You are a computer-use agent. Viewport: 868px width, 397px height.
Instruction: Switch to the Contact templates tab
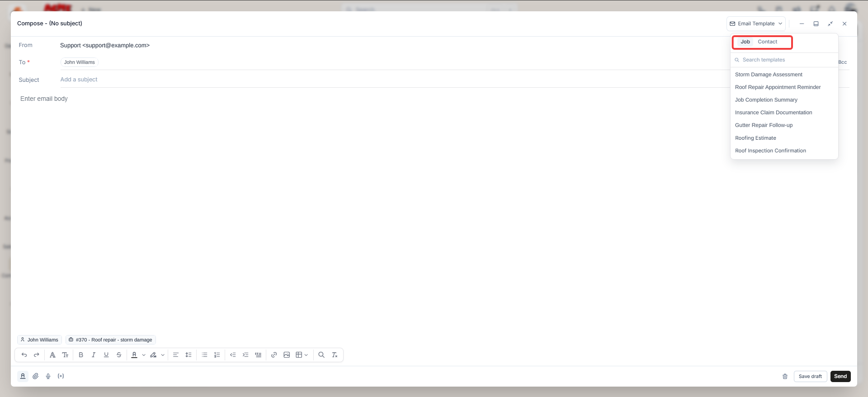tap(768, 42)
